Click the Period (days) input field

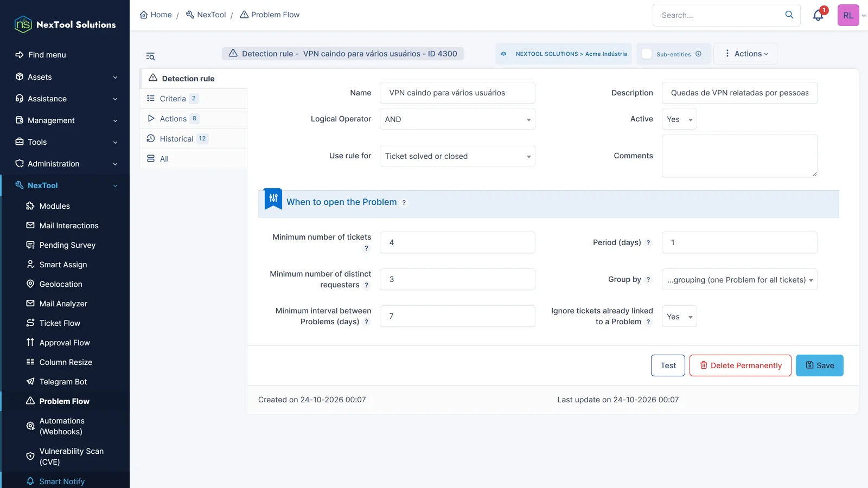pos(739,242)
